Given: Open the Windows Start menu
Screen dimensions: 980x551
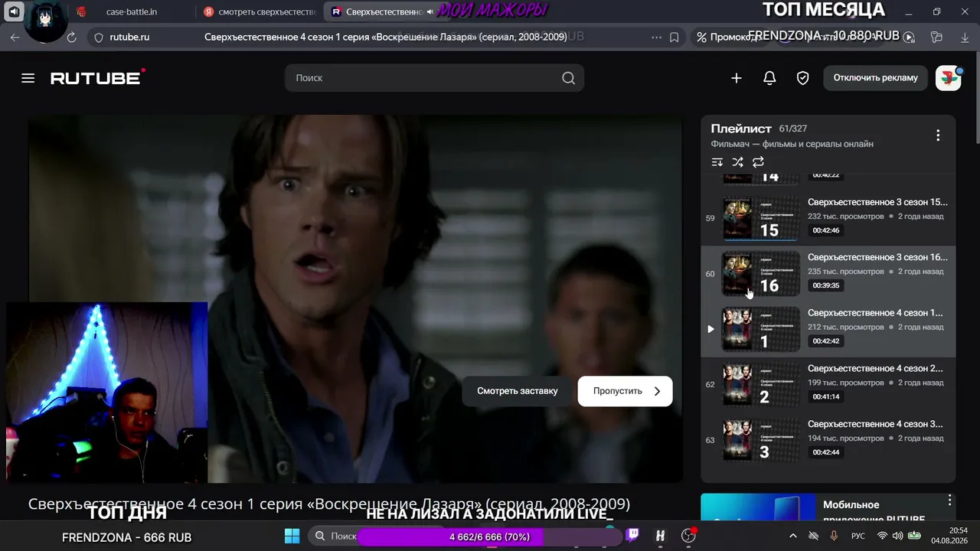Looking at the screenshot, I should (x=292, y=536).
